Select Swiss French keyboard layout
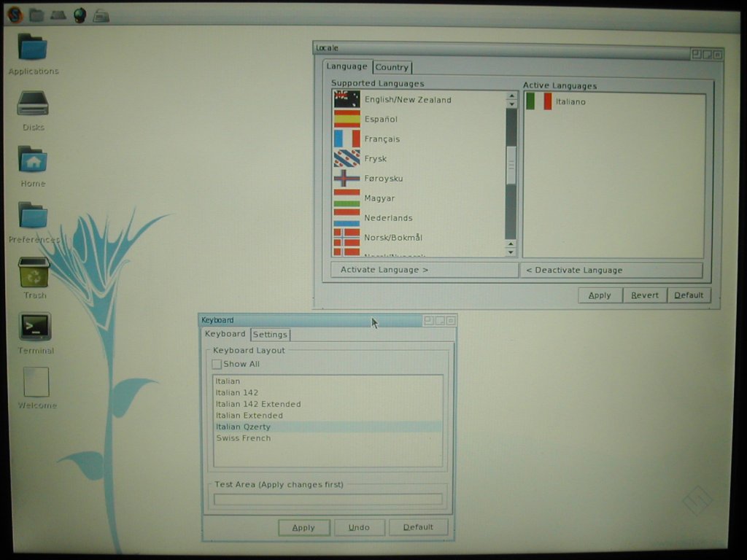This screenshot has width=747, height=560. click(243, 438)
